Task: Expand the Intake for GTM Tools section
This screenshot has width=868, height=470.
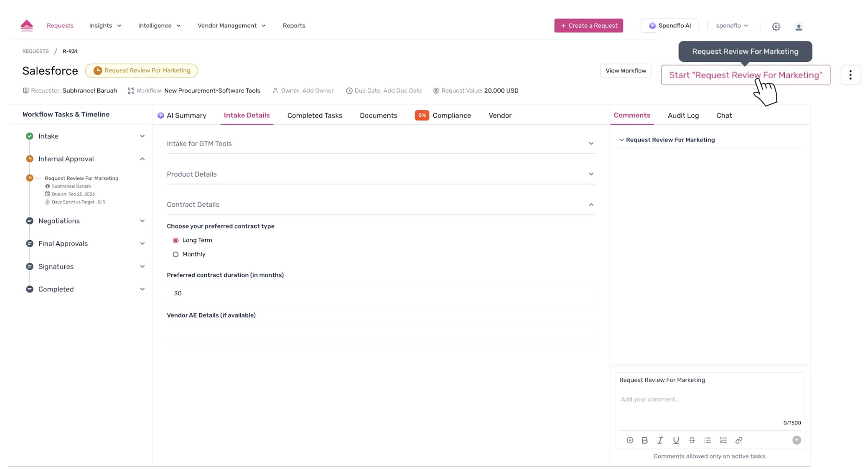Action: point(591,144)
